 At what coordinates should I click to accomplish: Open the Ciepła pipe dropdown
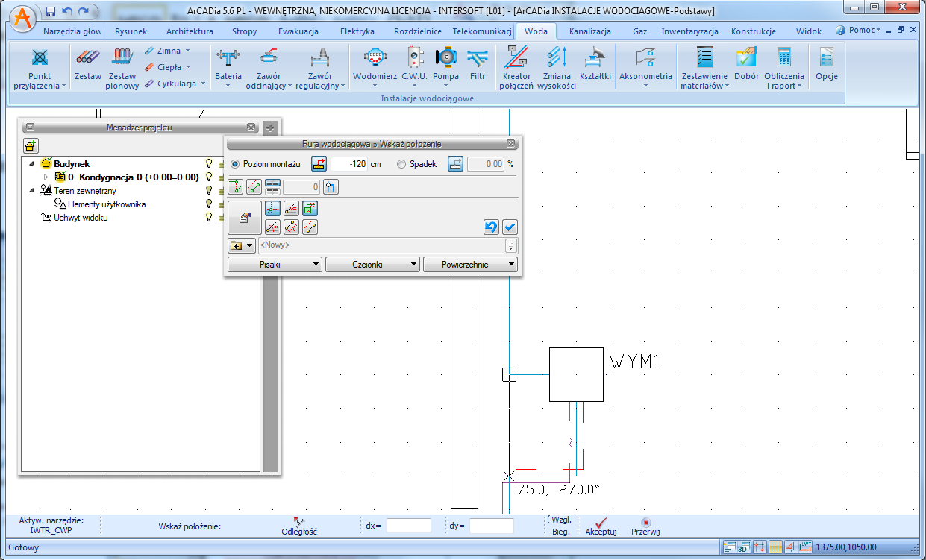click(188, 67)
